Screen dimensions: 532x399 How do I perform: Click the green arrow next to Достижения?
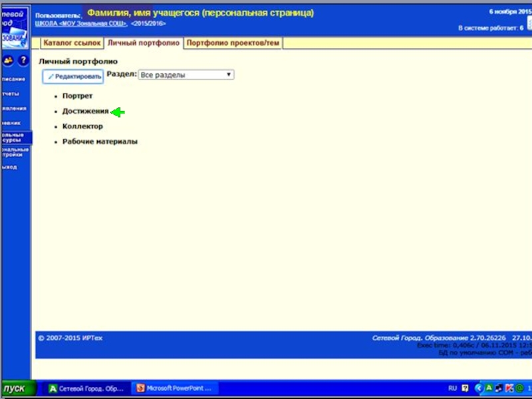[118, 112]
